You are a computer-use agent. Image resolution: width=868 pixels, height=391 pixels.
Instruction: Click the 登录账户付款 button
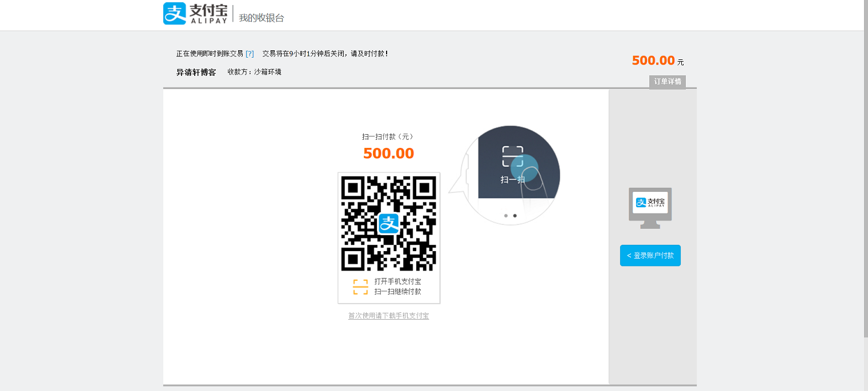pos(650,256)
